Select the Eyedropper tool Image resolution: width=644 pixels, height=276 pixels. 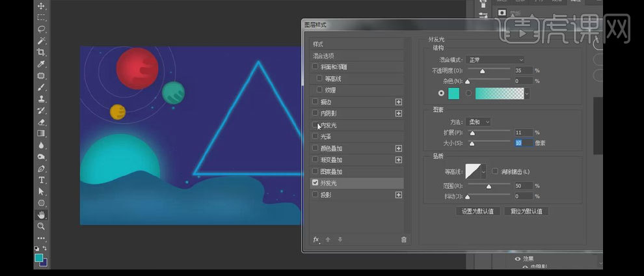click(x=42, y=64)
